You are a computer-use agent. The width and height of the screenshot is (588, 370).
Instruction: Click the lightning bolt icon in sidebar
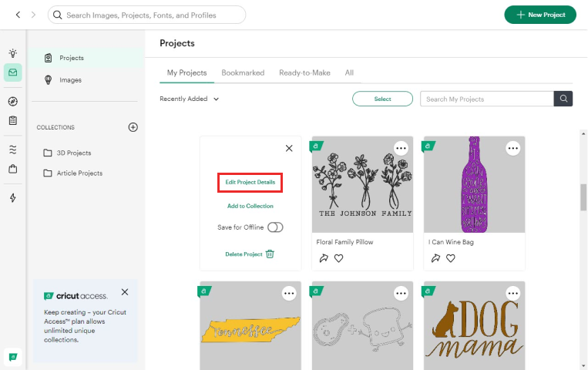(12, 198)
